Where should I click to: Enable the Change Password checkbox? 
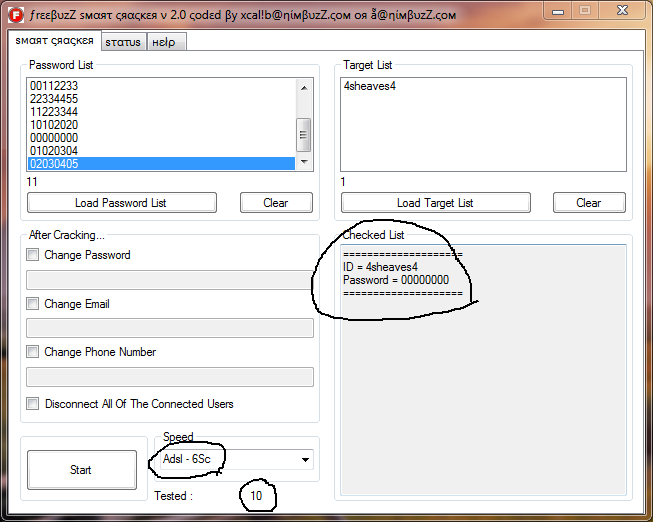tap(32, 255)
